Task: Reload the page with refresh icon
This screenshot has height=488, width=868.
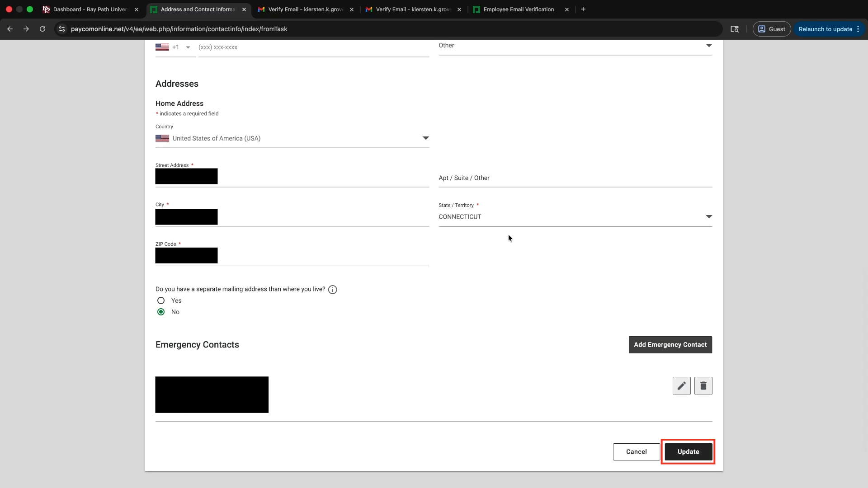Action: point(42,29)
